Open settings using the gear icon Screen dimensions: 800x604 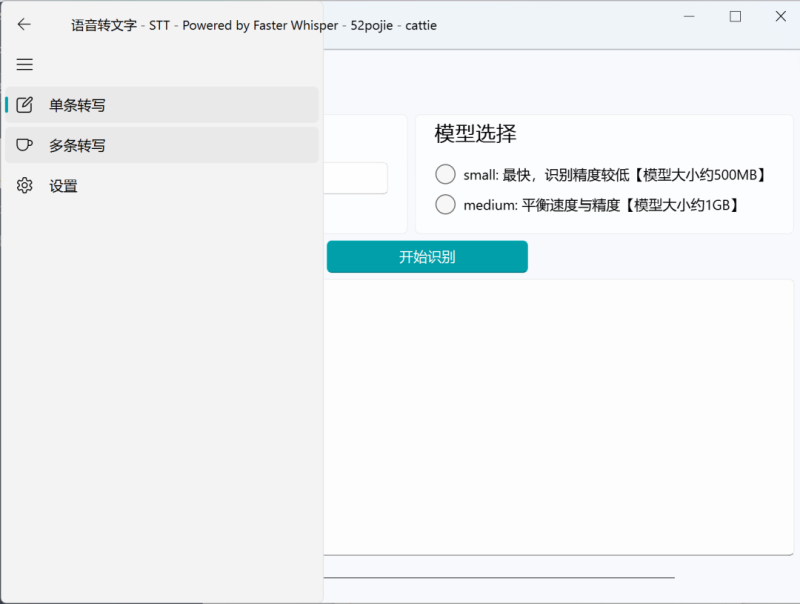[x=24, y=185]
